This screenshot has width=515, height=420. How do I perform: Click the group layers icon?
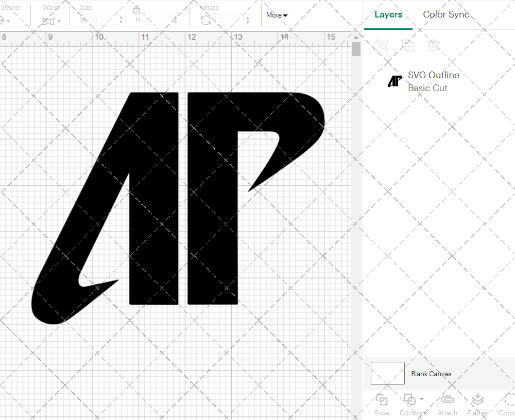point(382,45)
